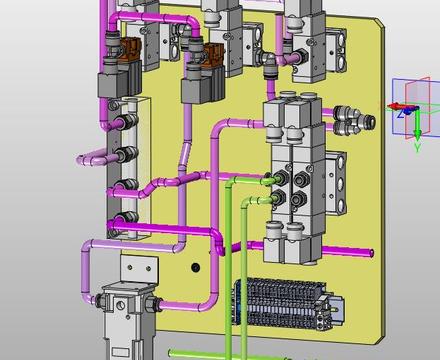Select the left brown solenoid connector
The height and width of the screenshot is (360, 440).
[x=128, y=49]
